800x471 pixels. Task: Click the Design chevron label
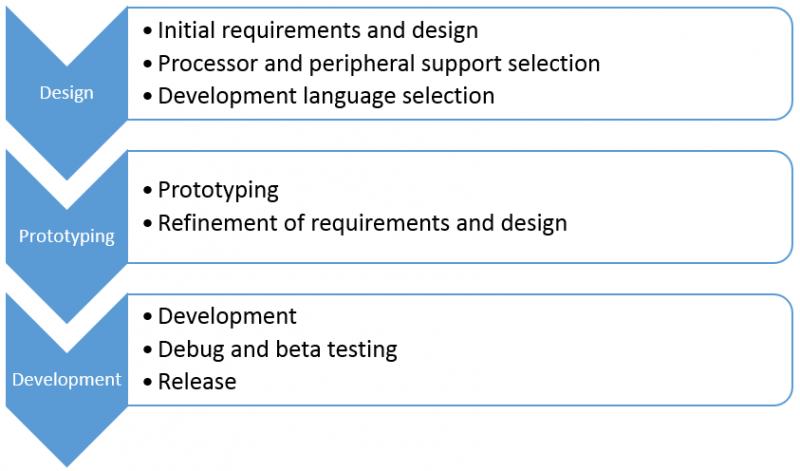pyautogui.click(x=66, y=93)
